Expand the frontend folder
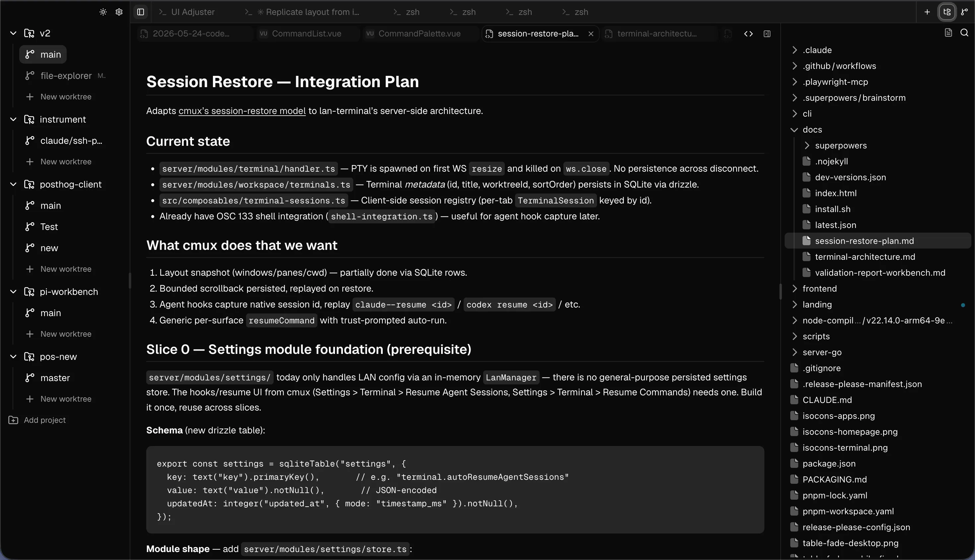The width and height of the screenshot is (975, 560). click(795, 289)
